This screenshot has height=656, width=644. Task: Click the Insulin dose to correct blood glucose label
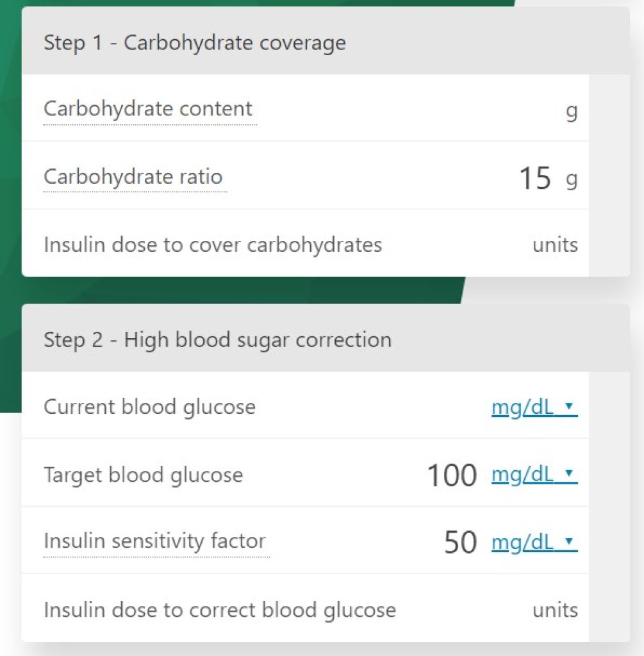(220, 610)
